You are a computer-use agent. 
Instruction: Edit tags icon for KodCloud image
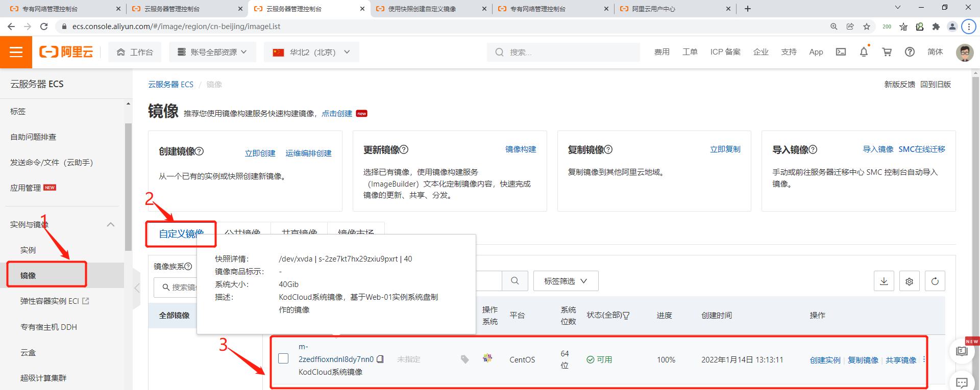click(x=464, y=359)
